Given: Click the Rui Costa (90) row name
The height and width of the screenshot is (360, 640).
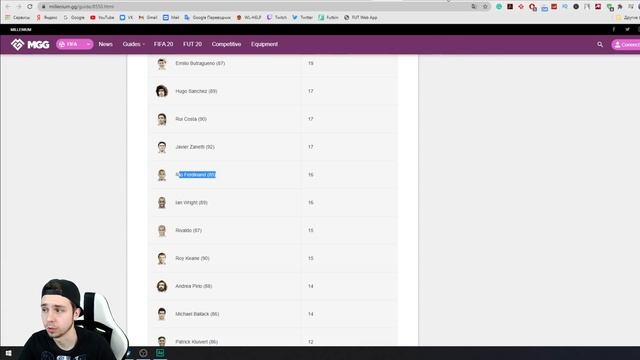Looking at the screenshot, I should [x=191, y=119].
